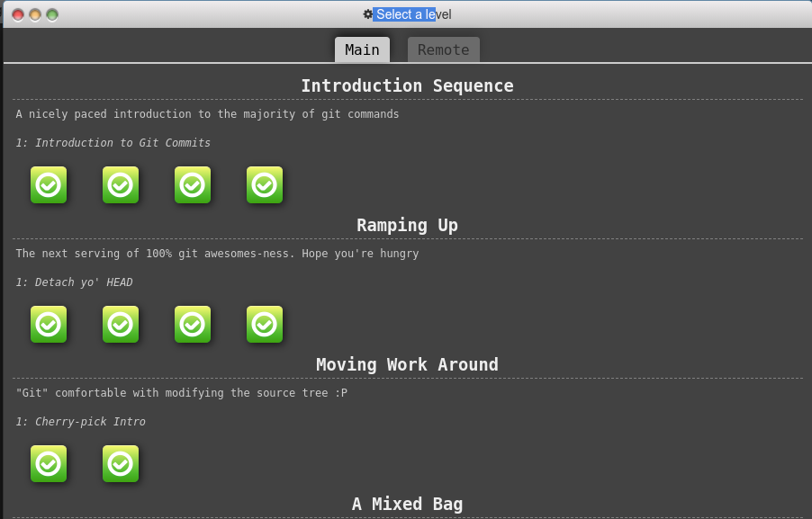Maximize window with the green button

[52, 15]
